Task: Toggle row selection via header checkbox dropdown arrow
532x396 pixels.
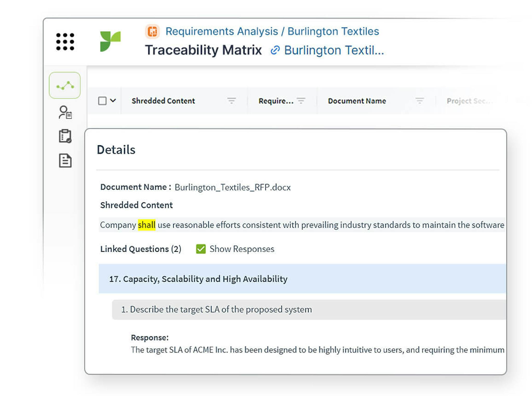Action: 112,101
